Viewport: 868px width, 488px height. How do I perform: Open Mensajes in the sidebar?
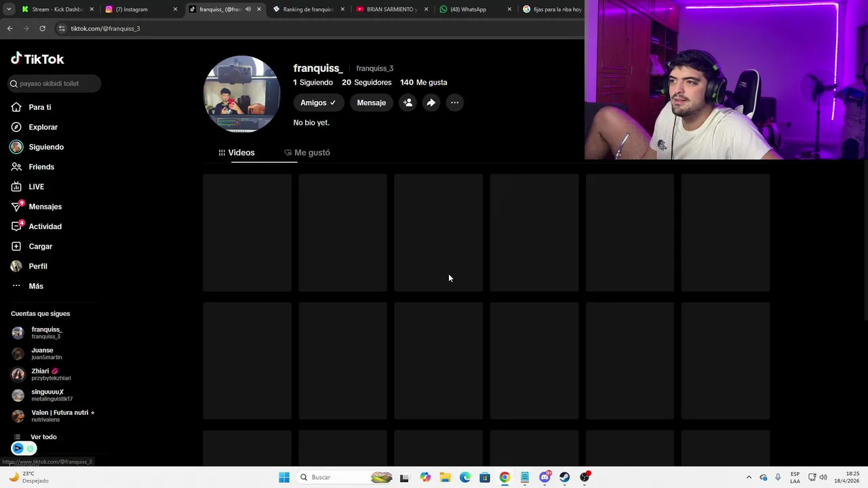(37, 207)
